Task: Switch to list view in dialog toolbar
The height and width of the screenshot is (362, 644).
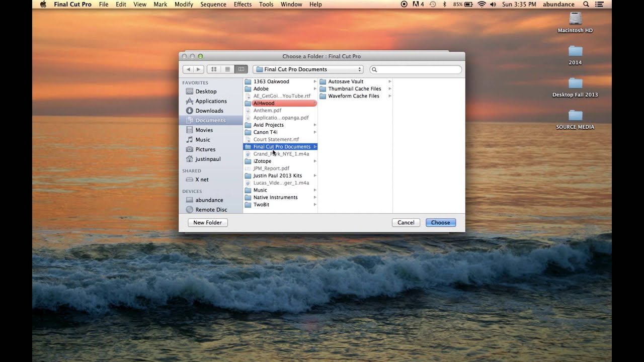Action: point(227,69)
